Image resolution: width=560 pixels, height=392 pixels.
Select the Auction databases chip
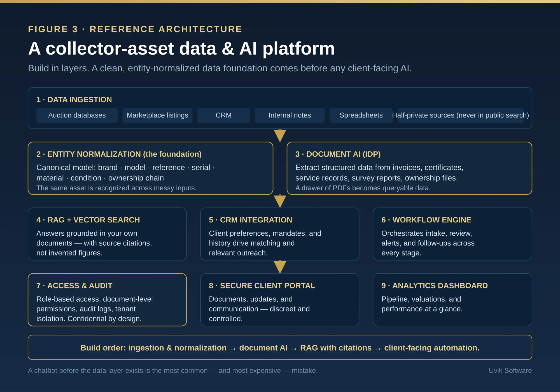click(x=77, y=115)
